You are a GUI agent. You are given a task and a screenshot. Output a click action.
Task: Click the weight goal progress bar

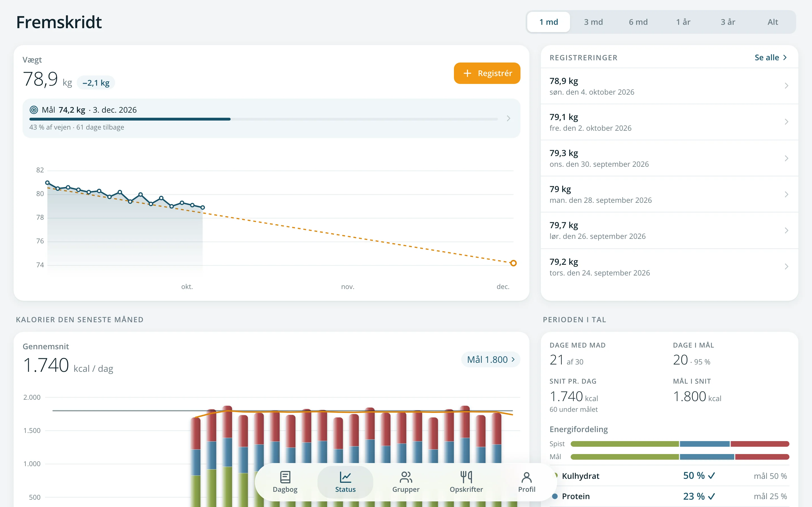pos(263,119)
